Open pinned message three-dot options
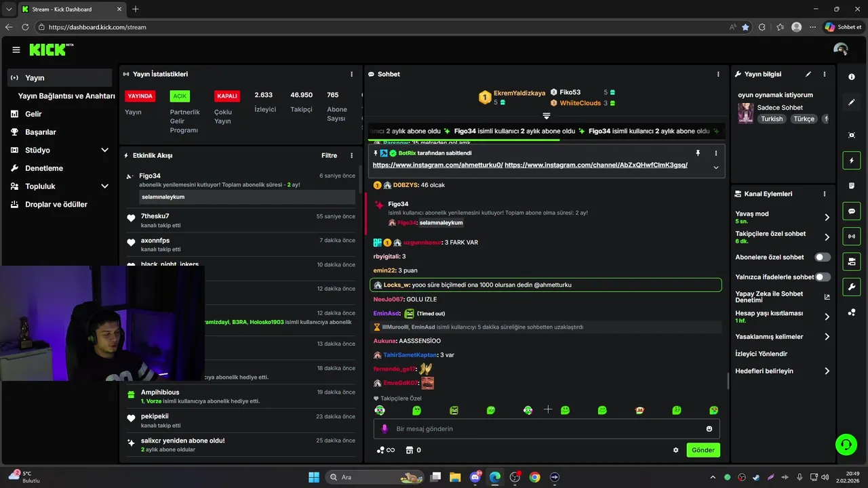Viewport: 868px width, 488px height. (x=715, y=153)
